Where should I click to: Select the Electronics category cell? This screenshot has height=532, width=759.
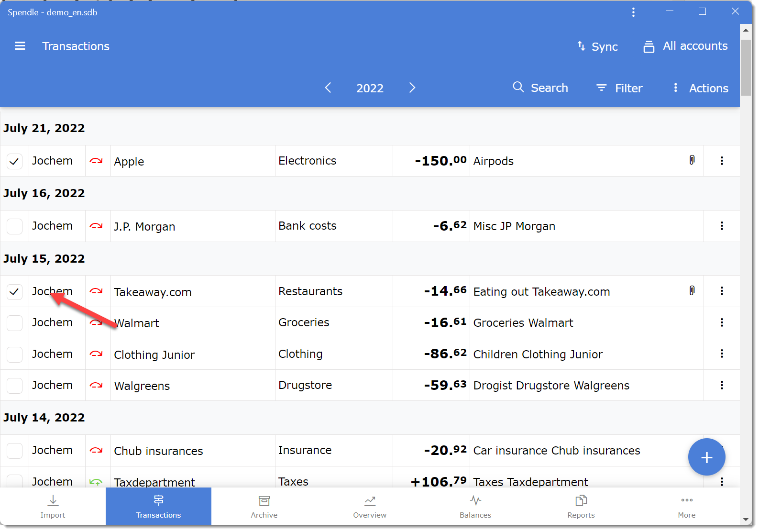click(334, 161)
